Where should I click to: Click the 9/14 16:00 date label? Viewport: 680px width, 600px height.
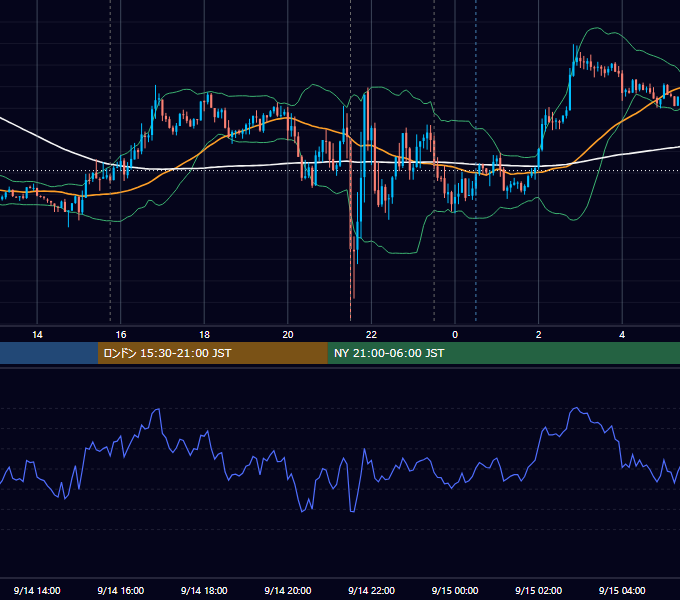click(x=121, y=590)
